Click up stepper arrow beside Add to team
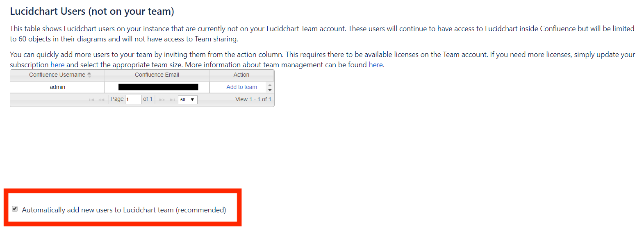644x237 pixels. point(269,85)
